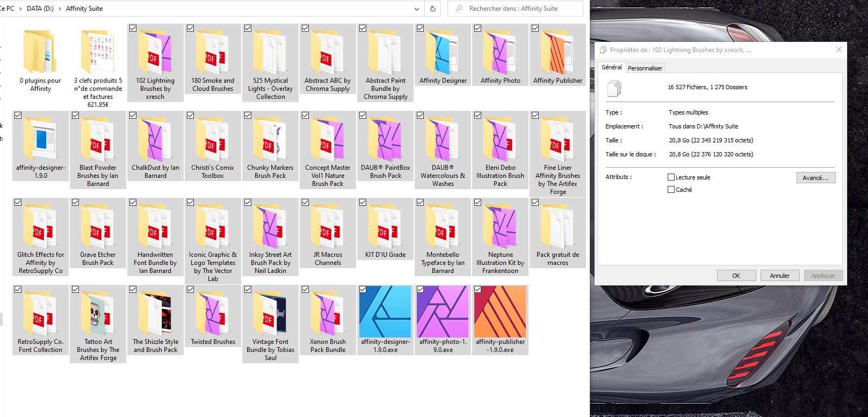The width and height of the screenshot is (868, 417).
Task: Select the Affinity Designer folder icon
Action: [x=443, y=52]
